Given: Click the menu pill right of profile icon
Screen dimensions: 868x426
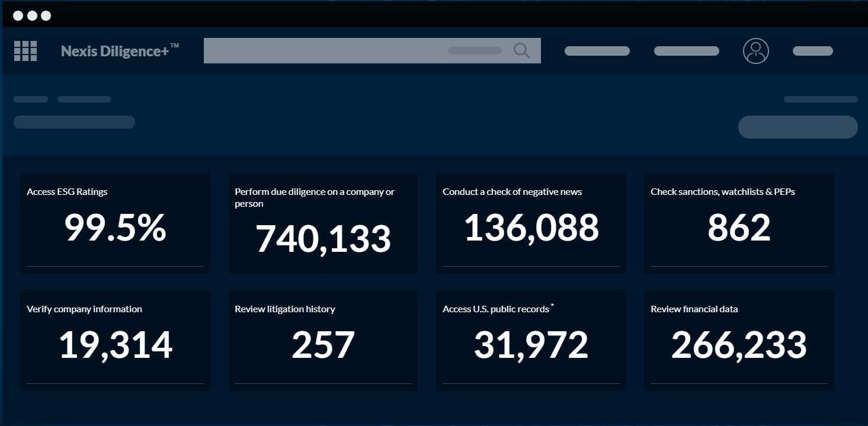Looking at the screenshot, I should [812, 51].
